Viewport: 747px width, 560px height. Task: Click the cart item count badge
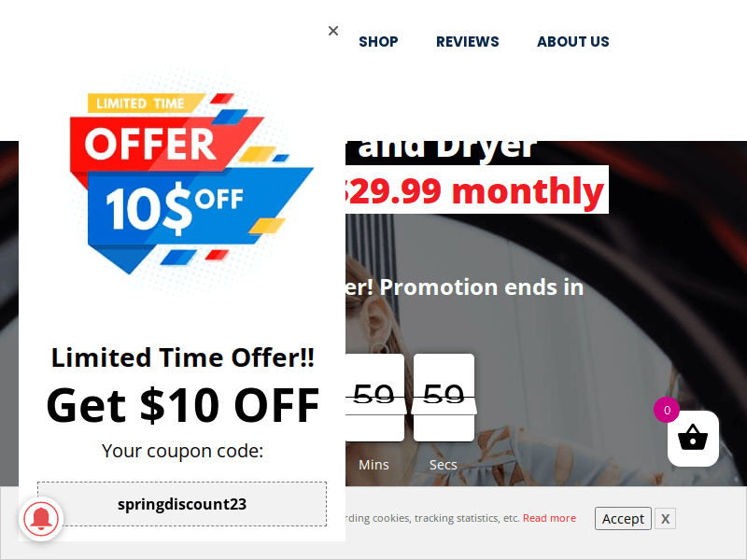(667, 410)
